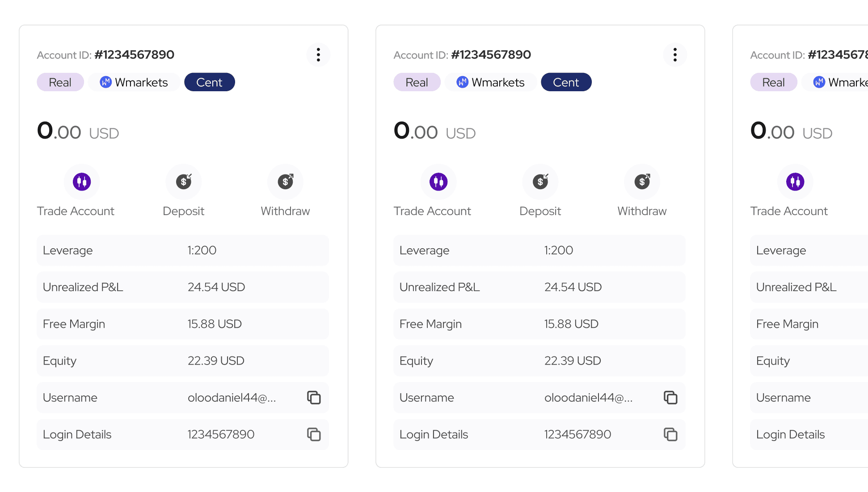The height and width of the screenshot is (492, 868).
Task: Click Trade Account icon in third card
Action: click(x=795, y=182)
